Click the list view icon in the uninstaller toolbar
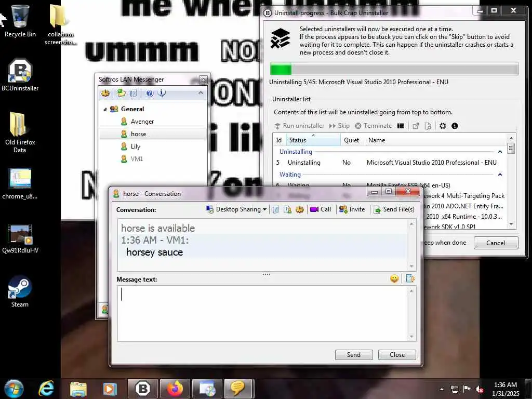Image resolution: width=532 pixels, height=399 pixels. [x=401, y=126]
